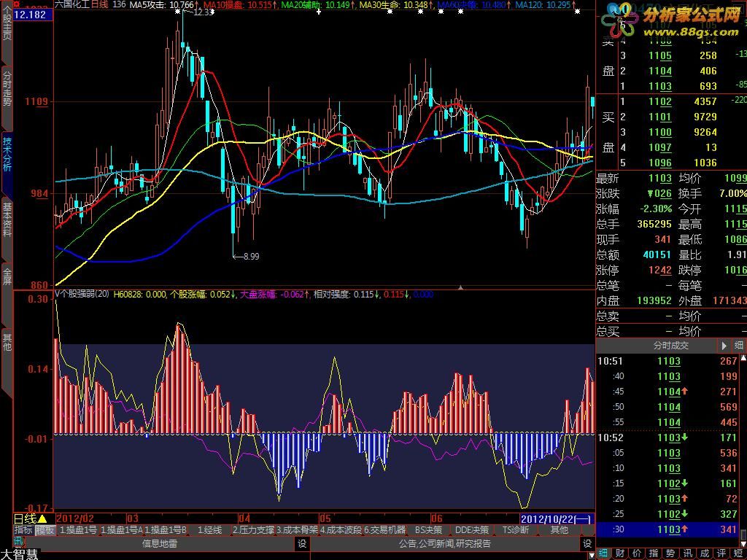This screenshot has height=560, width=747.
Task: Click the buy-1 price 1102 row
Action: (x=671, y=101)
